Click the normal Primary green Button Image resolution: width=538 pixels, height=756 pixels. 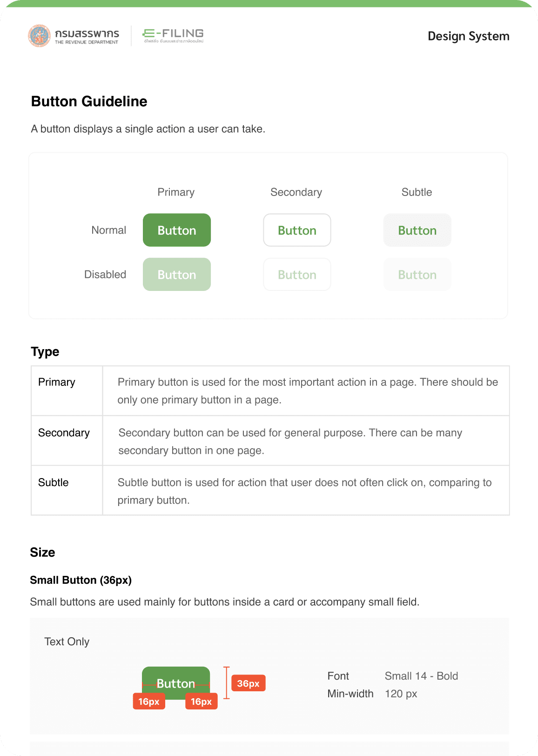coord(177,230)
